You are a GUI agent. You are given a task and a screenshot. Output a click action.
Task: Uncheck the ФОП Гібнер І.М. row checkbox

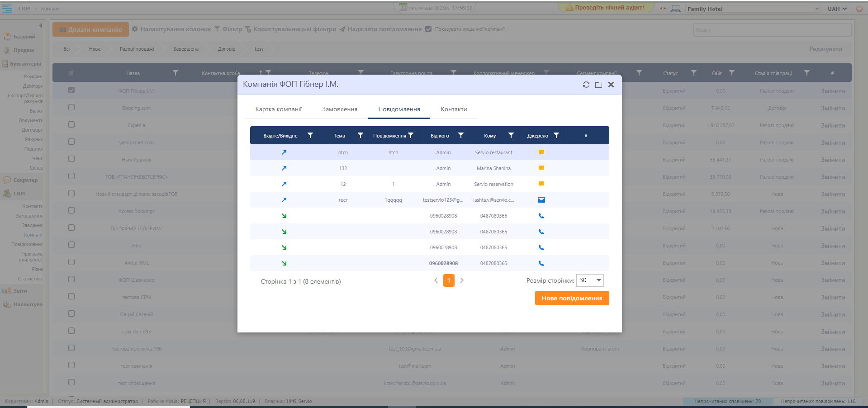click(x=71, y=90)
